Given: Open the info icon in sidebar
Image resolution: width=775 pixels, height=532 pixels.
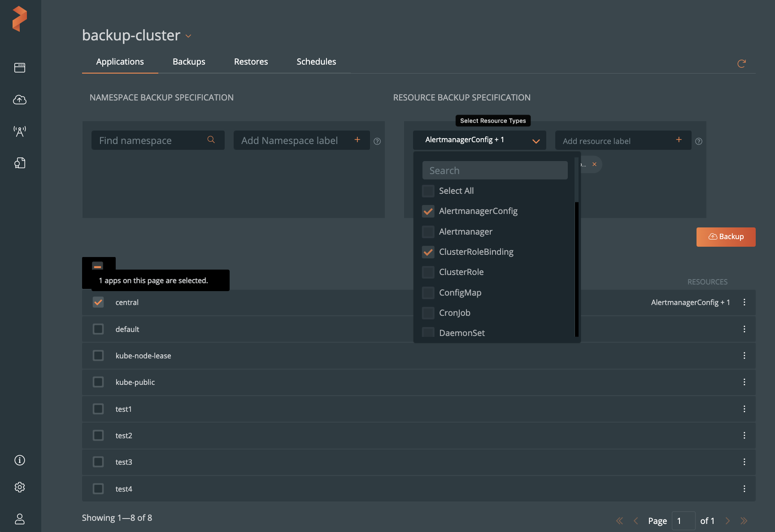Looking at the screenshot, I should (20, 460).
